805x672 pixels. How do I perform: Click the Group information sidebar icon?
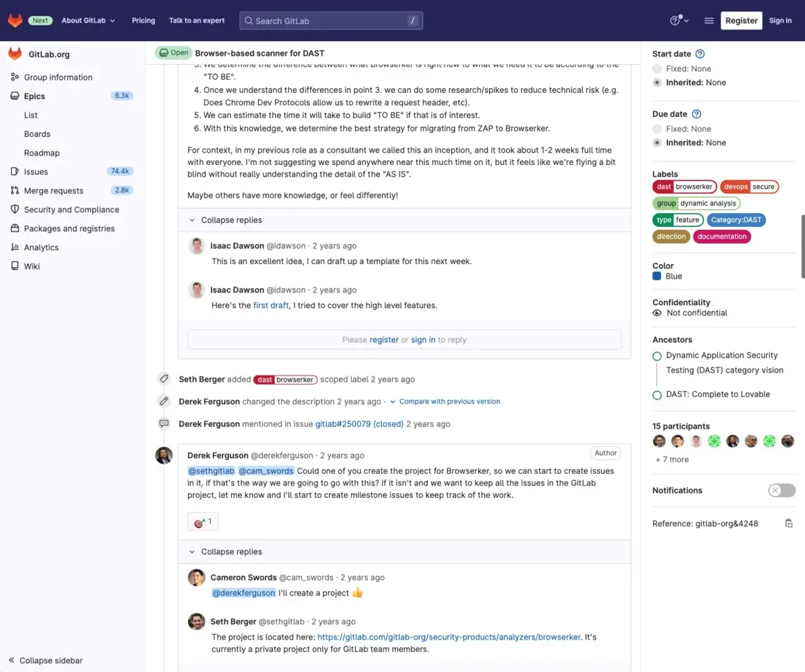(15, 77)
